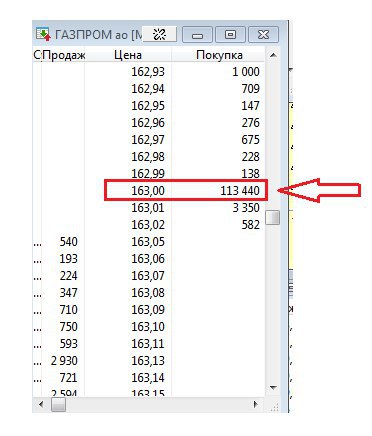Click the unlink chain icon in title bar
This screenshot has height=436, width=372.
[160, 34]
